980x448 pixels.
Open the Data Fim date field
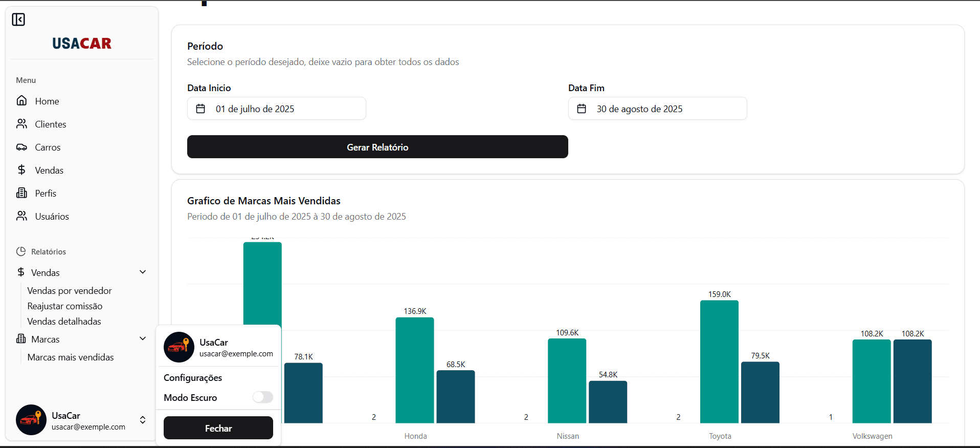click(657, 109)
